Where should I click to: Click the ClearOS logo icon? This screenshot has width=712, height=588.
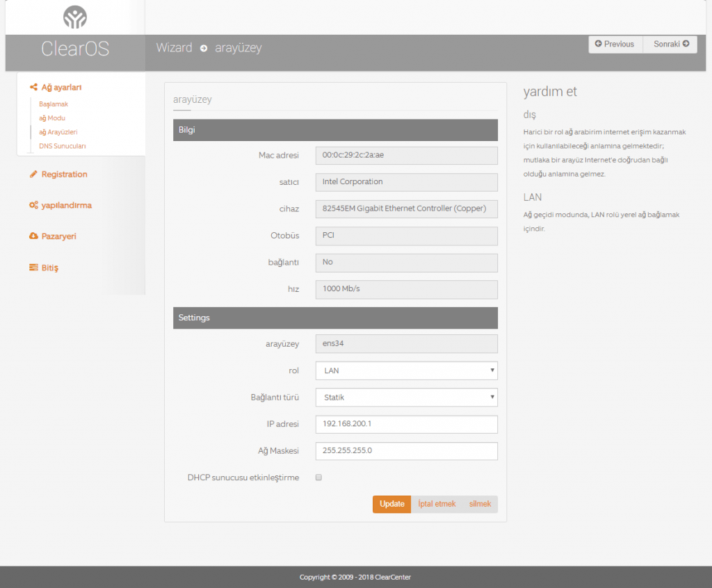tap(74, 17)
